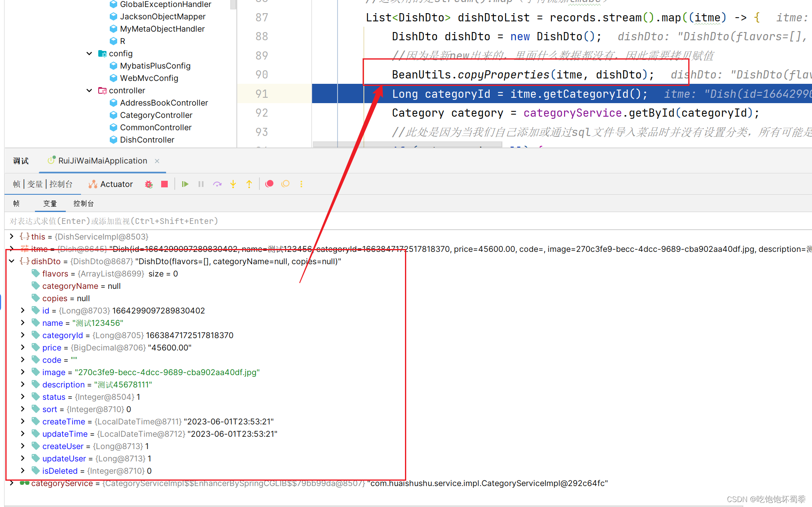The image size is (812, 507).
Task: Click the Step Over arrow icon
Action: coord(217,184)
